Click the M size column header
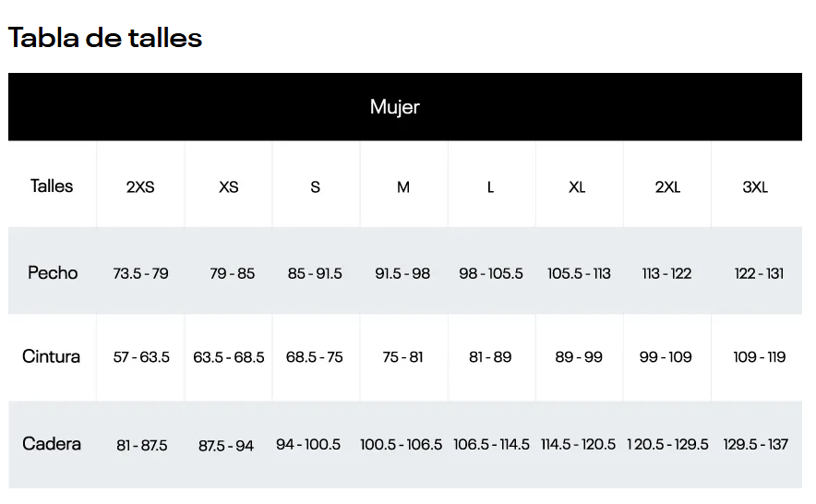The height and width of the screenshot is (504, 816). 403,186
